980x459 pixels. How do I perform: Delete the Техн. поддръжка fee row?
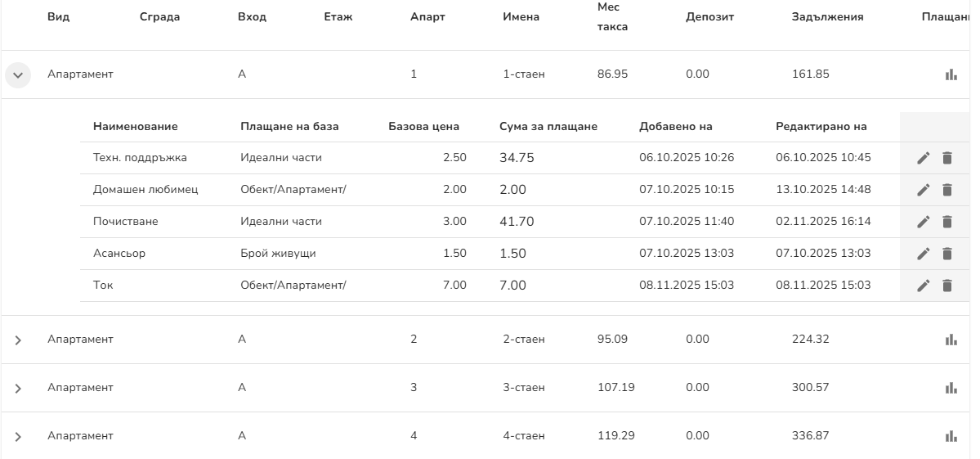(947, 158)
